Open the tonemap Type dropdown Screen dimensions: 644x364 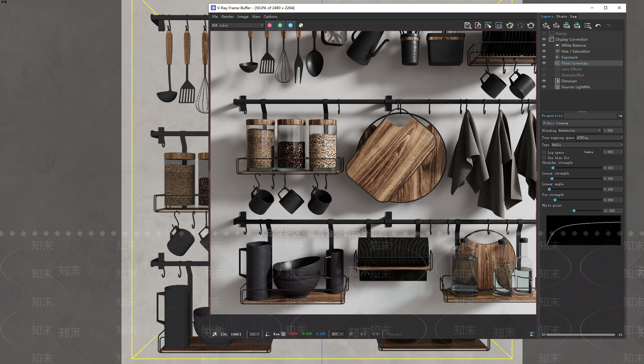(587, 145)
